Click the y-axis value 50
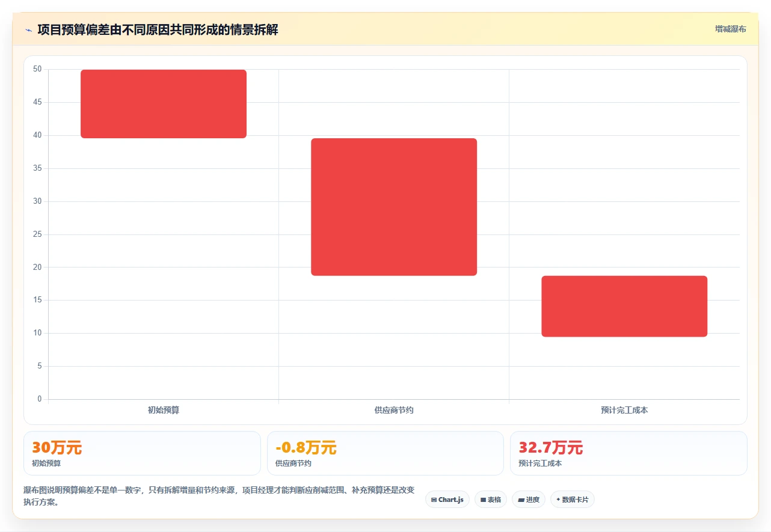Image resolution: width=771 pixels, height=532 pixels. click(x=37, y=69)
